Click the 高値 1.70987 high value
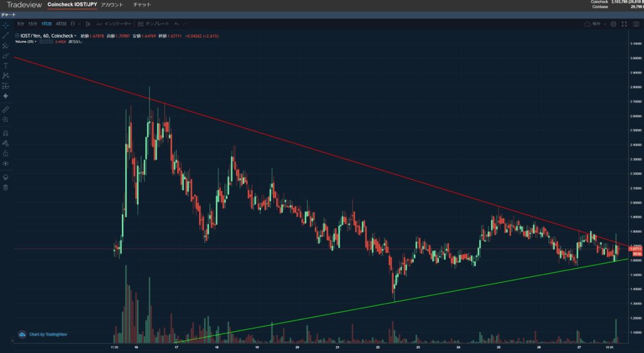644x353 pixels. [118, 36]
